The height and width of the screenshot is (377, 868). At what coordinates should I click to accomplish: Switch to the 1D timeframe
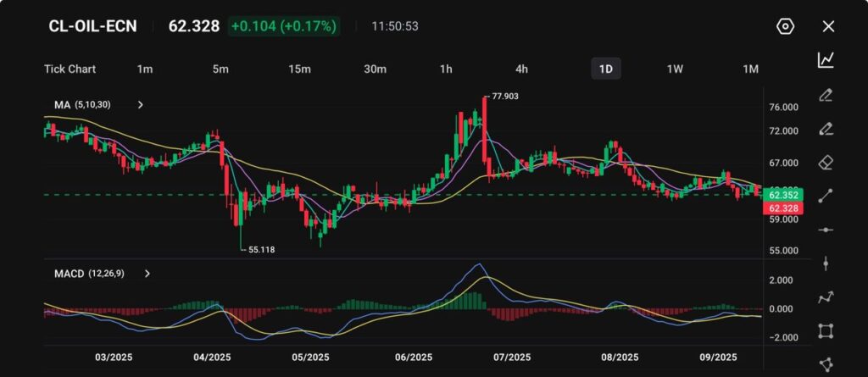(x=605, y=69)
